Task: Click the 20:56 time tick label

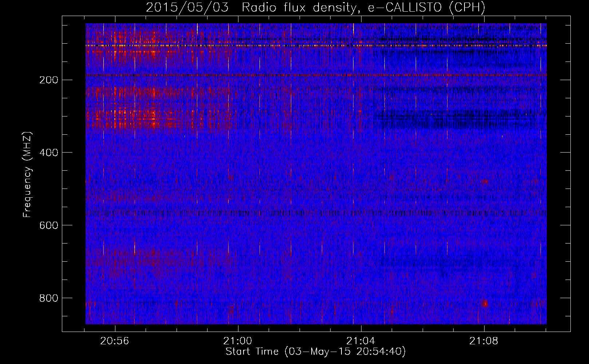Action: point(115,341)
